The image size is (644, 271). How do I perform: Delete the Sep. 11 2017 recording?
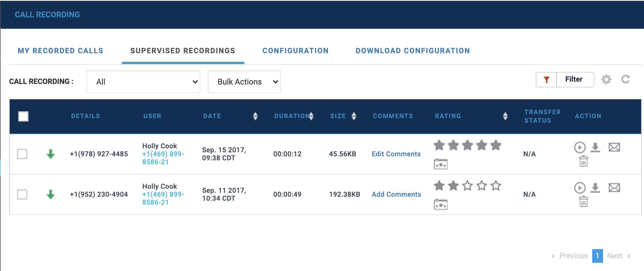[x=583, y=202]
